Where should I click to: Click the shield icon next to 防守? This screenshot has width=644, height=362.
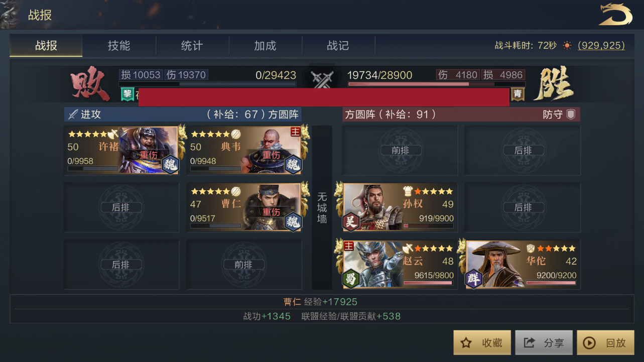coord(571,114)
